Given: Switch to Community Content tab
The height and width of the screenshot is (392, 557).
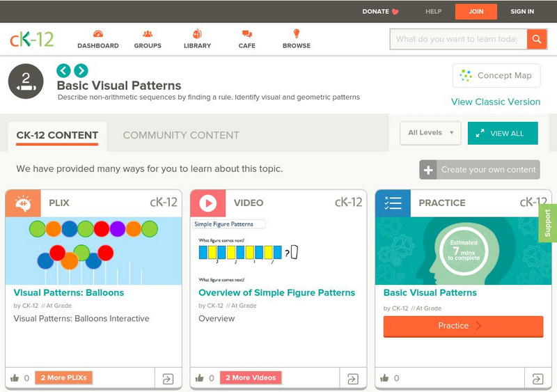Looking at the screenshot, I should [x=181, y=135].
